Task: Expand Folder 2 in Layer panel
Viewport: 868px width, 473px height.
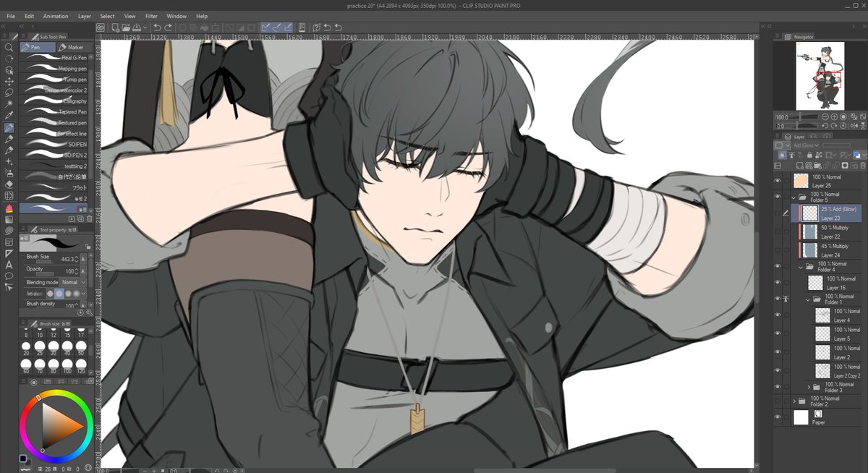Action: [x=794, y=401]
